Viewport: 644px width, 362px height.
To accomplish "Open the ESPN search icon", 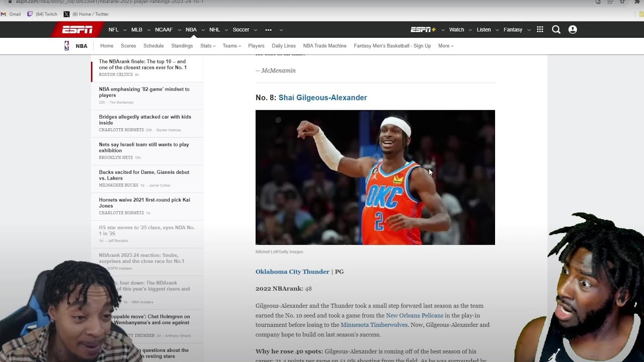I will point(556,30).
